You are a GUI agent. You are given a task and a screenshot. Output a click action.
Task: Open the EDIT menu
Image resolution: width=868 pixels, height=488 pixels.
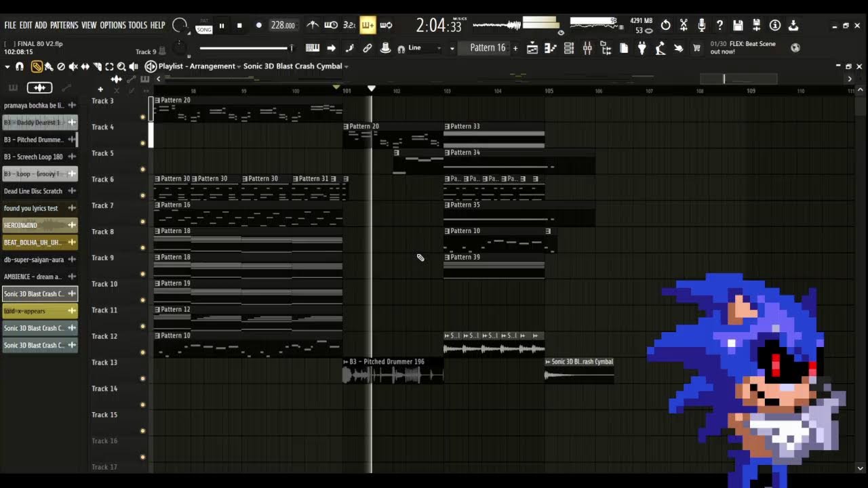pos(26,25)
